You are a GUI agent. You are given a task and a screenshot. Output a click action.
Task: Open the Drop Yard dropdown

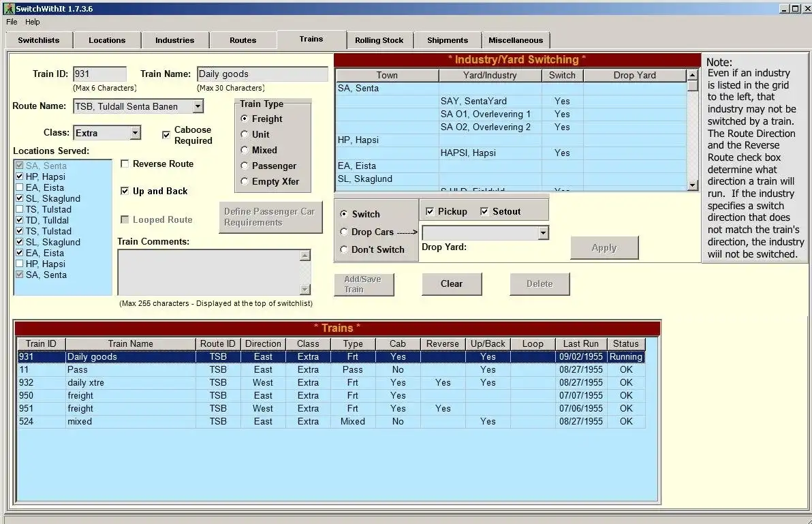point(542,233)
